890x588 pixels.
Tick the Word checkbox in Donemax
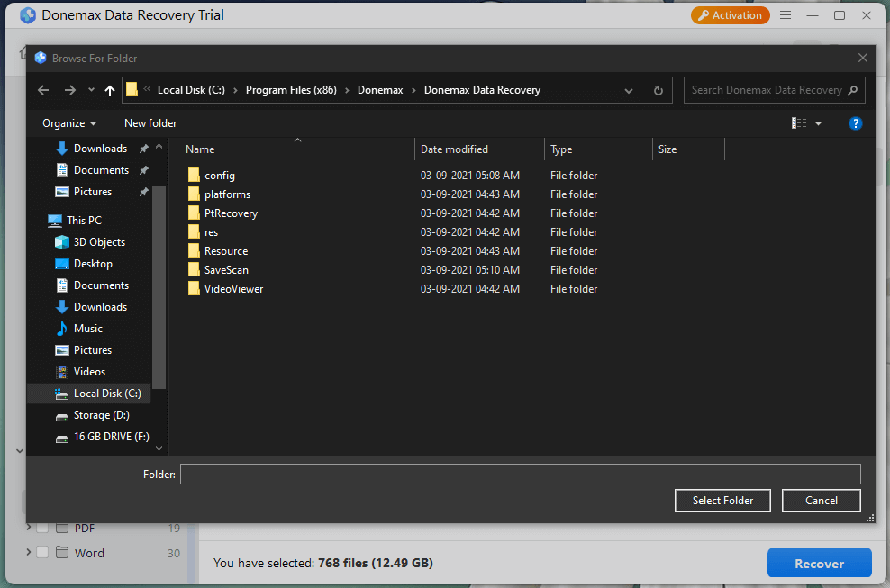click(x=42, y=552)
